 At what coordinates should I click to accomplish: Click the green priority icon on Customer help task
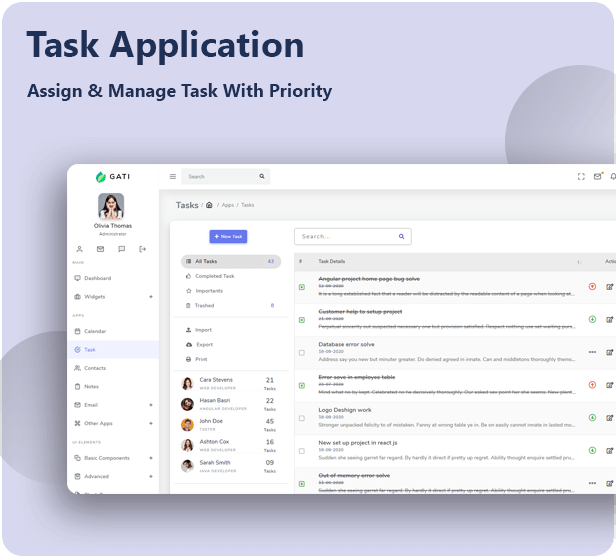click(x=592, y=319)
